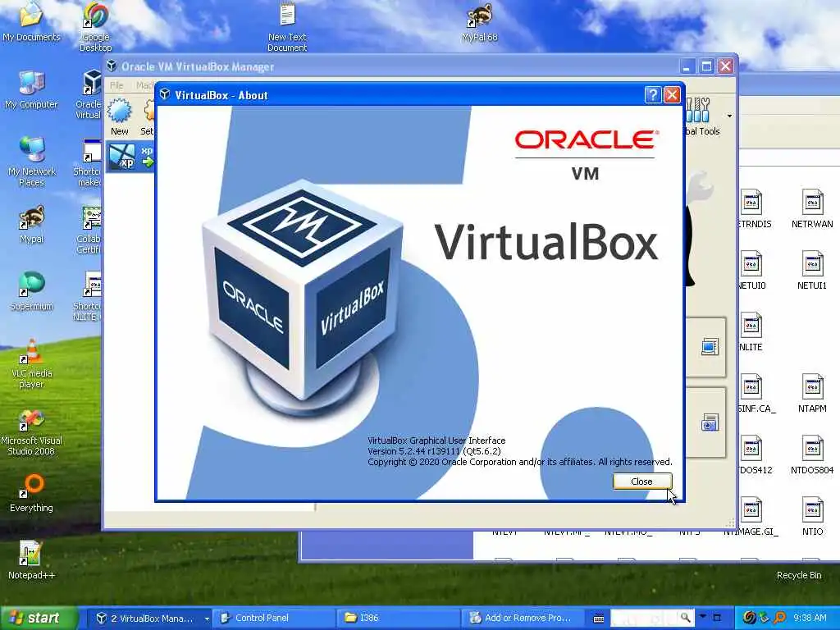Screen dimensions: 840x630
Task: Open My Network Places icon
Action: (x=31, y=162)
